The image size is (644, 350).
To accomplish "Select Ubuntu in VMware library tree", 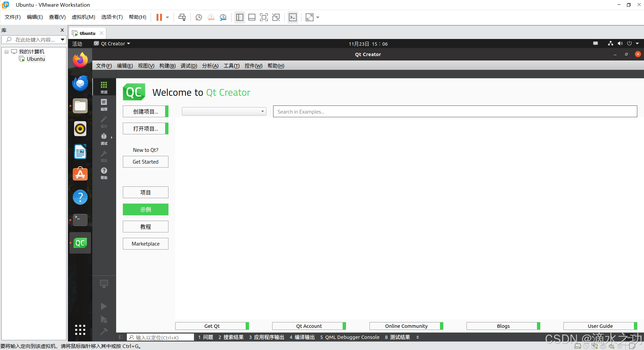I will click(36, 59).
